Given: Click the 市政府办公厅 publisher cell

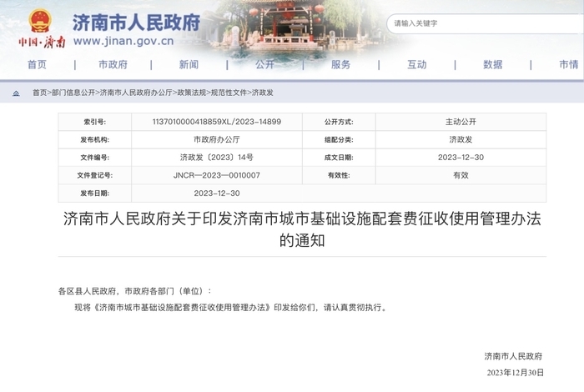Looking at the screenshot, I should [217, 139].
